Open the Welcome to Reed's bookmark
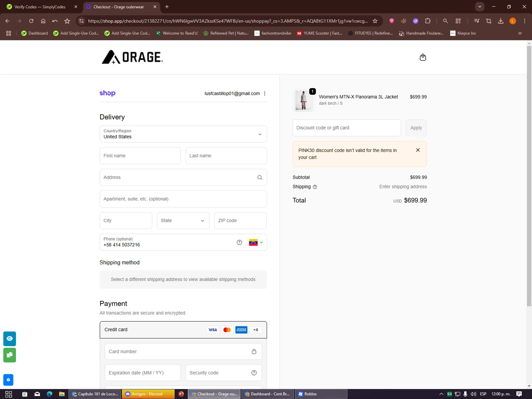The width and height of the screenshot is (532, 399). [177, 33]
